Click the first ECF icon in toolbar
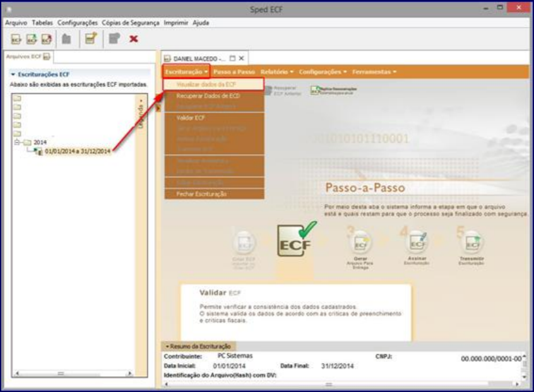Image resolution: width=534 pixels, height=392 pixels. (x=16, y=39)
